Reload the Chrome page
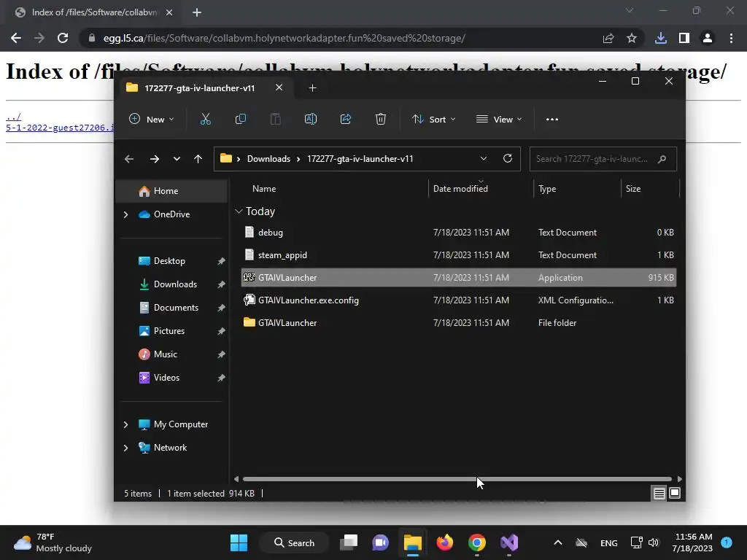The width and height of the screenshot is (747, 560). [x=63, y=38]
